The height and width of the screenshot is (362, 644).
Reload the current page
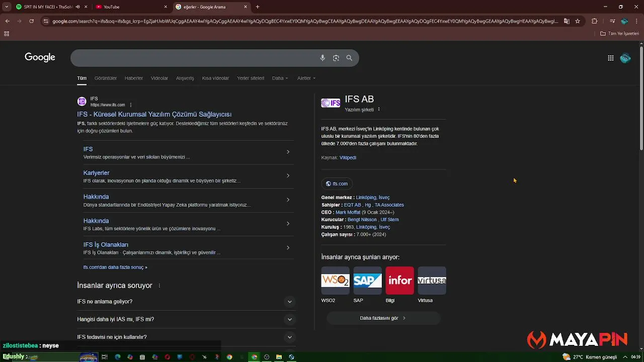pos(31,21)
